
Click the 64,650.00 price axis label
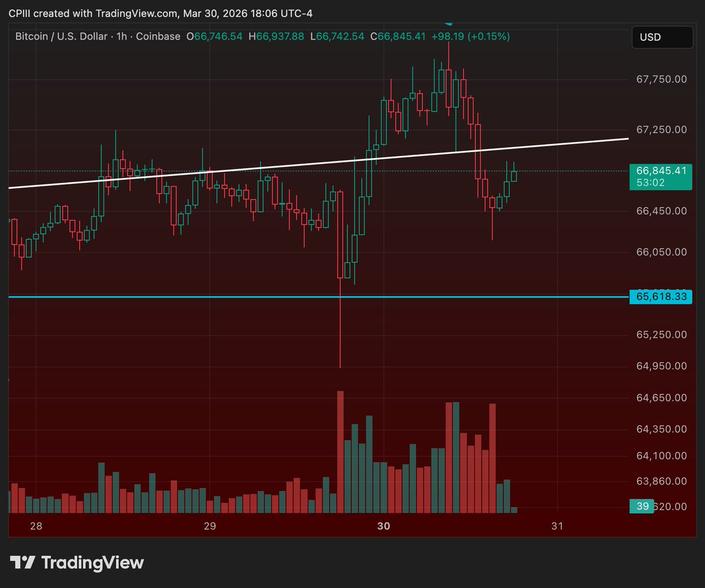661,398
